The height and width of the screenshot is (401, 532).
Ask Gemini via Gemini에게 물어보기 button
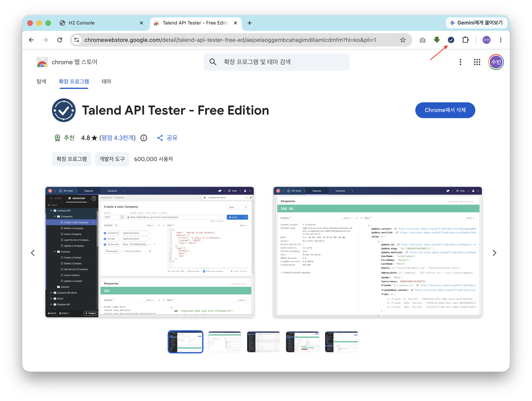(477, 23)
